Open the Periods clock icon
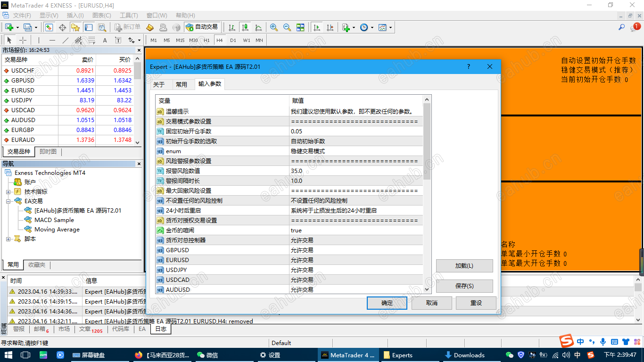The width and height of the screenshot is (644, 362). 364,27
